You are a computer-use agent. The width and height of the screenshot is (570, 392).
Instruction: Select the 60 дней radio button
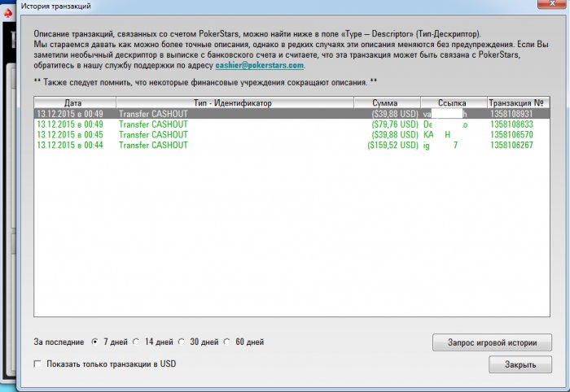(227, 342)
